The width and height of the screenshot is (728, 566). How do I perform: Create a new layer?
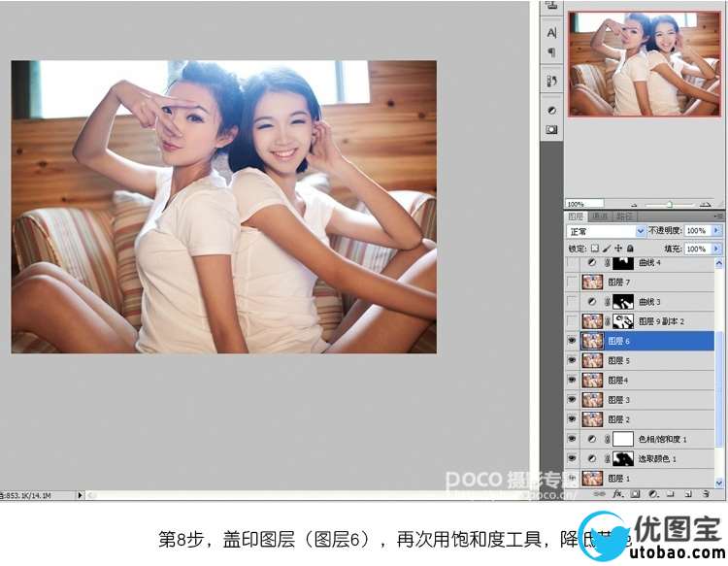click(688, 494)
